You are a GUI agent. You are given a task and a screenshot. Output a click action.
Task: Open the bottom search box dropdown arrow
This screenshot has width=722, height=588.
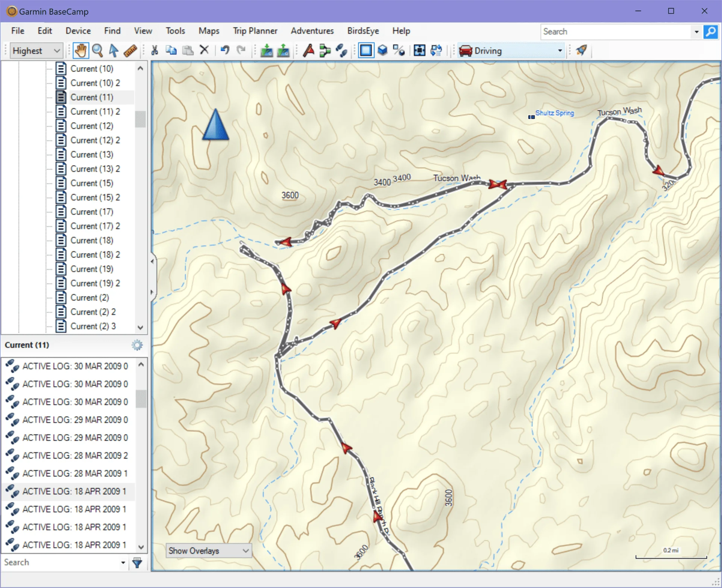pos(123,563)
